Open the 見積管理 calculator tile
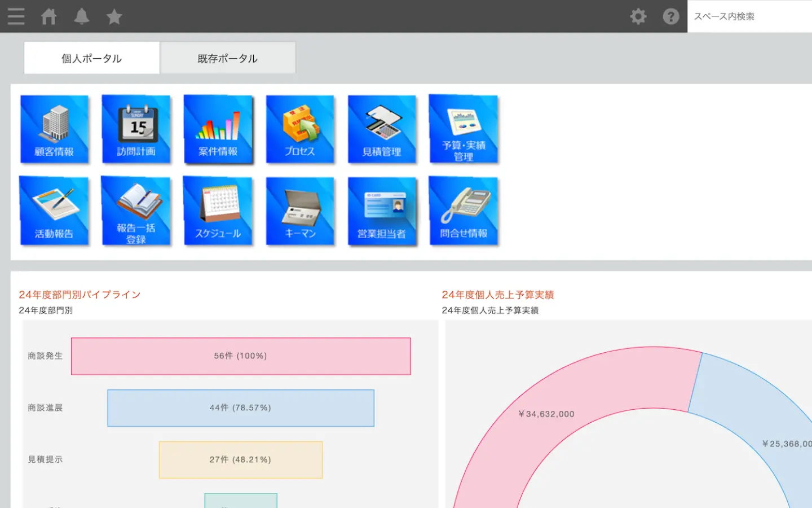 tap(382, 129)
